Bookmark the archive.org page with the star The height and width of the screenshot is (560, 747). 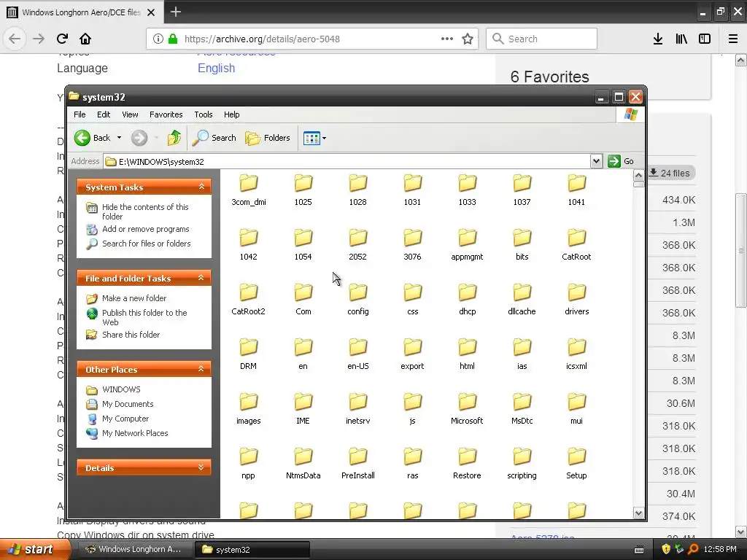pyautogui.click(x=468, y=39)
